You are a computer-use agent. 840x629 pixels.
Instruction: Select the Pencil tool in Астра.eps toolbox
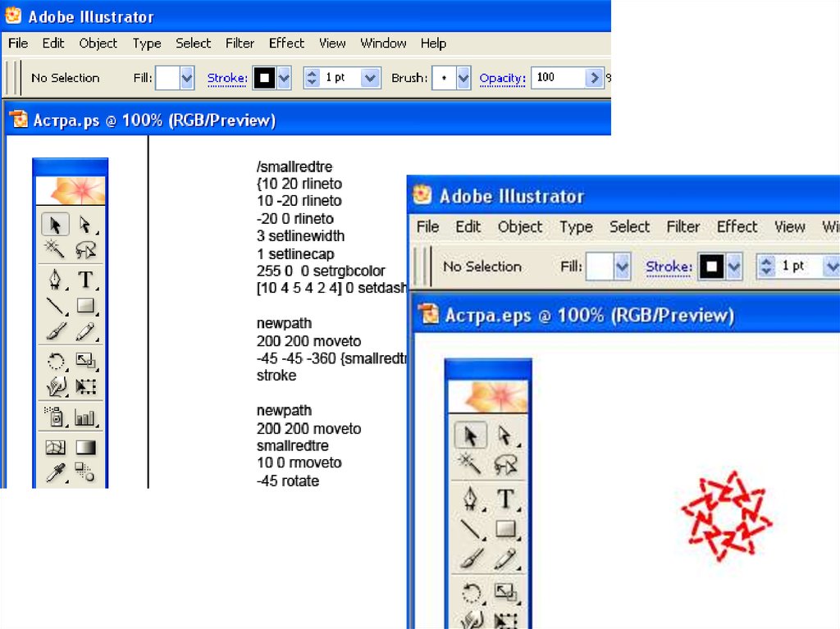[x=505, y=558]
